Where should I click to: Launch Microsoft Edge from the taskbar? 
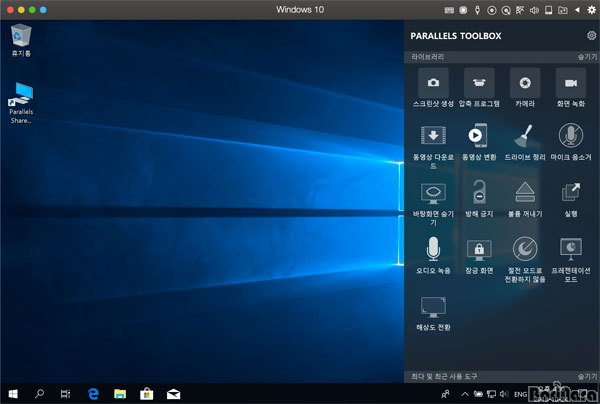[93, 394]
